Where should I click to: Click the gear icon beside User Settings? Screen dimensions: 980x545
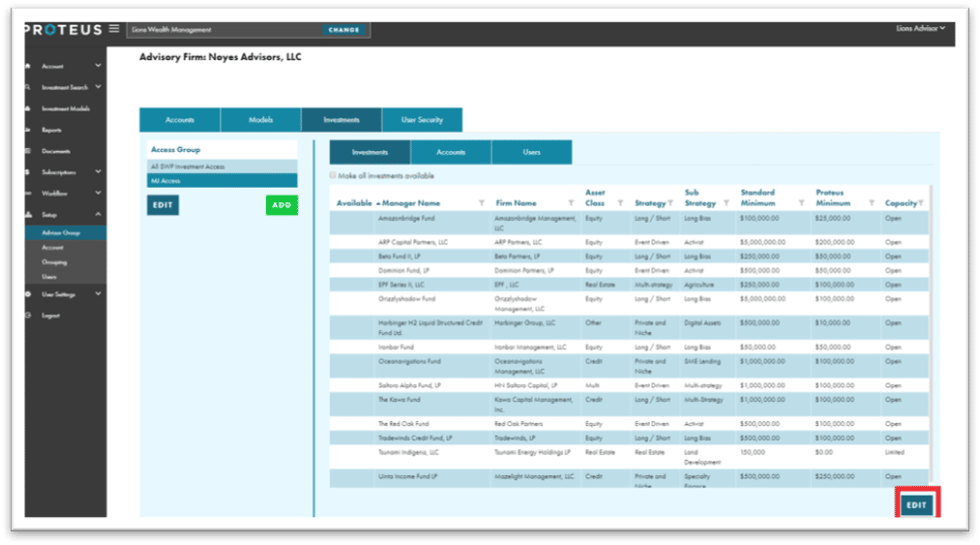coord(27,294)
